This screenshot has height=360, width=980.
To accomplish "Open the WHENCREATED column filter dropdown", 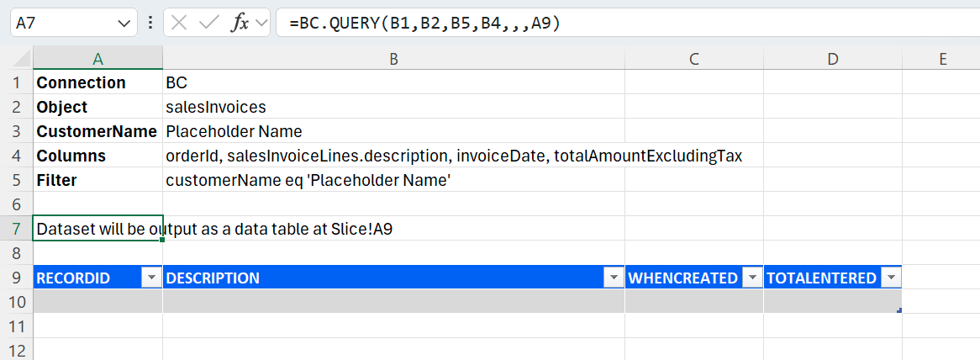I will tap(751, 278).
